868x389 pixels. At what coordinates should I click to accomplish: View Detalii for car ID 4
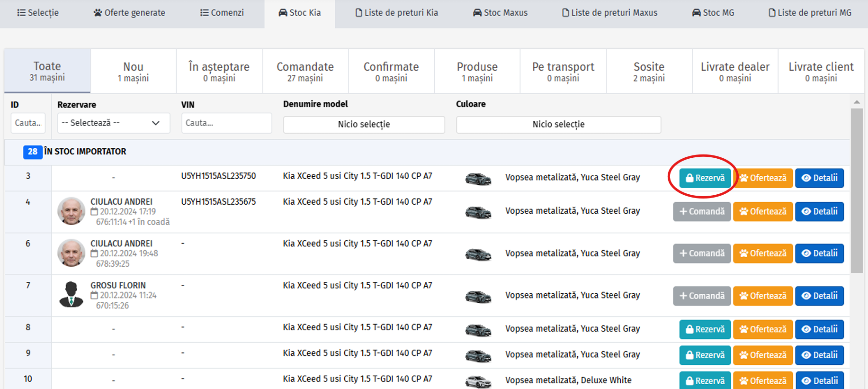pos(820,212)
